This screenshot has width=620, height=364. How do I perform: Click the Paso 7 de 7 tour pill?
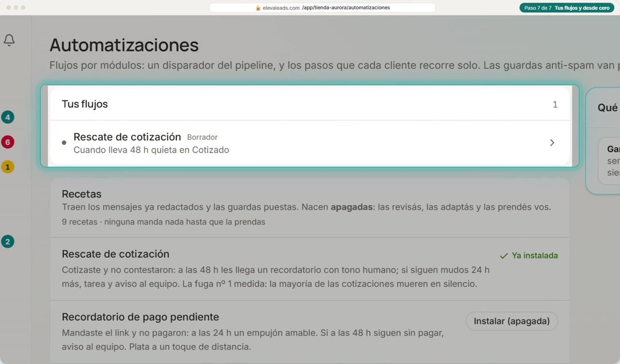pos(567,8)
